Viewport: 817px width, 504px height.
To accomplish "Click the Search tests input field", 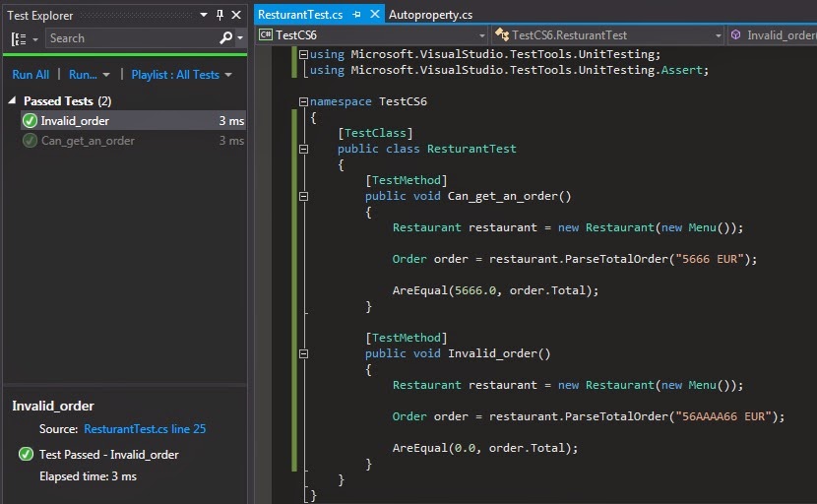I will coord(131,38).
